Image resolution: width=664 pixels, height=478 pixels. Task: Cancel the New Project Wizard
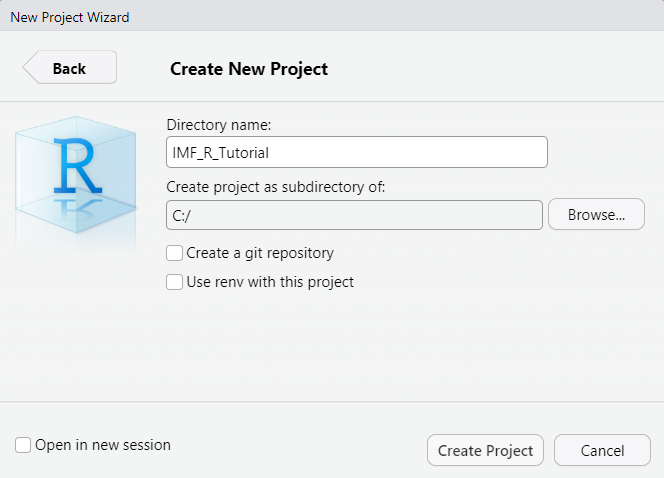602,450
